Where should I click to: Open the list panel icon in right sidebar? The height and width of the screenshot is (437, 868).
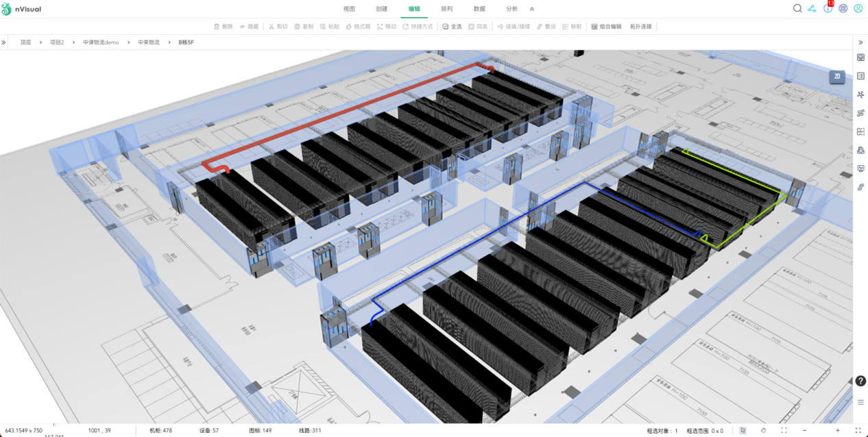tap(861, 76)
